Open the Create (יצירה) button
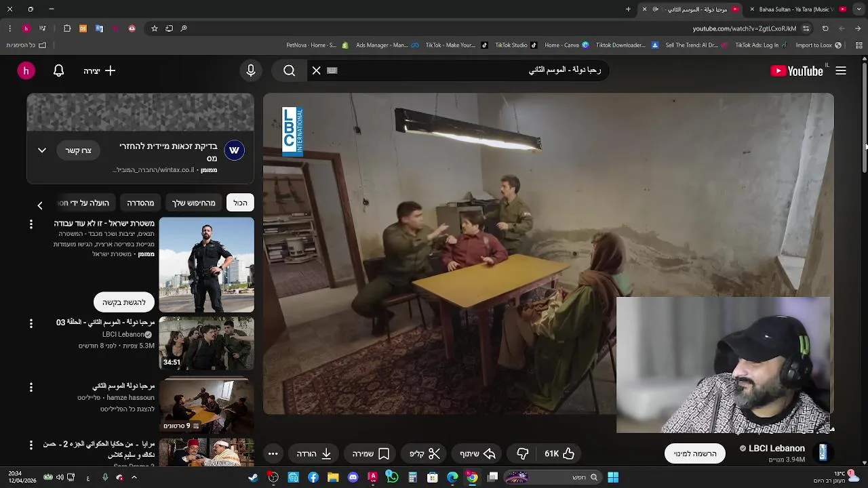Screen dimensions: 868x488 tap(100, 70)
